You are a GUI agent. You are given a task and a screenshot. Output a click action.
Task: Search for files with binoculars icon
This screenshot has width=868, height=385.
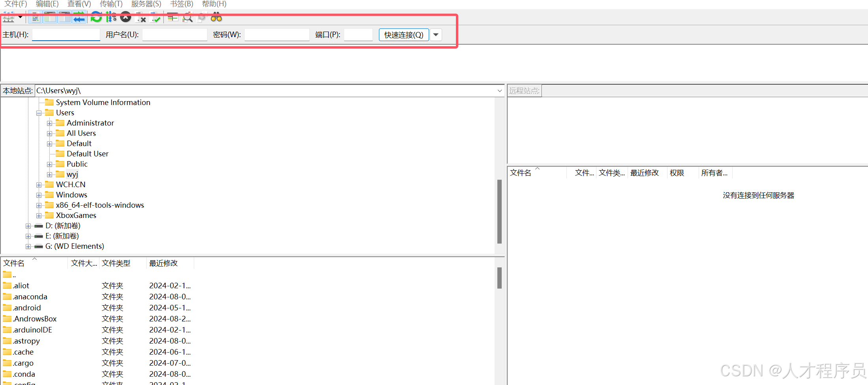click(x=216, y=17)
